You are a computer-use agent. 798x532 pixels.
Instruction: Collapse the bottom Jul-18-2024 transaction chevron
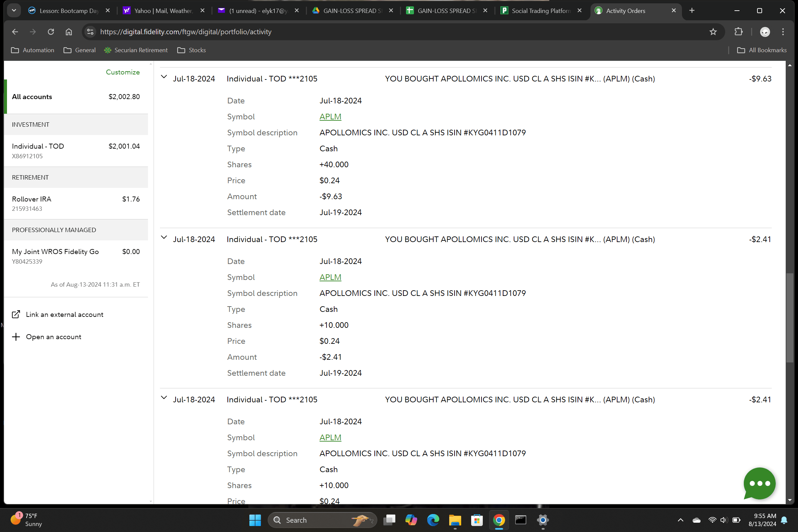(164, 398)
